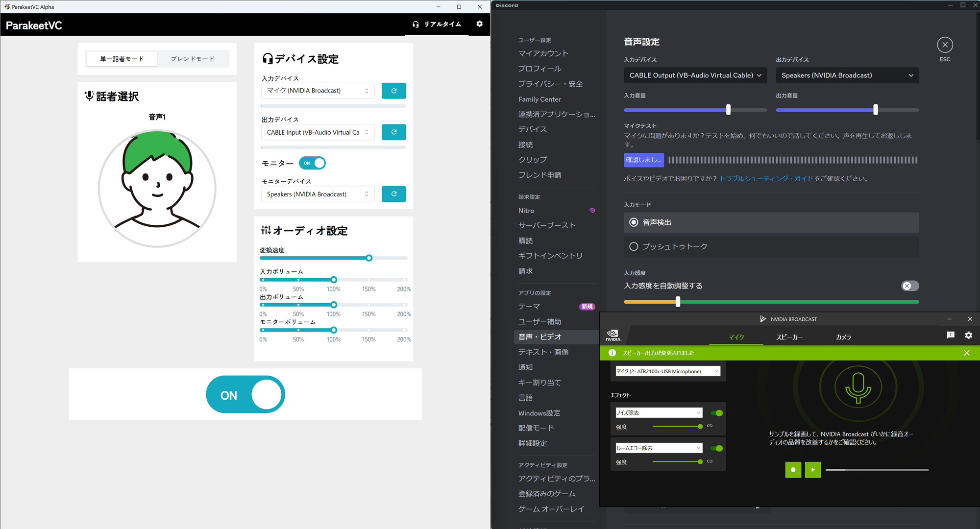Click Discord 出力音量 slider handle

tap(875, 110)
